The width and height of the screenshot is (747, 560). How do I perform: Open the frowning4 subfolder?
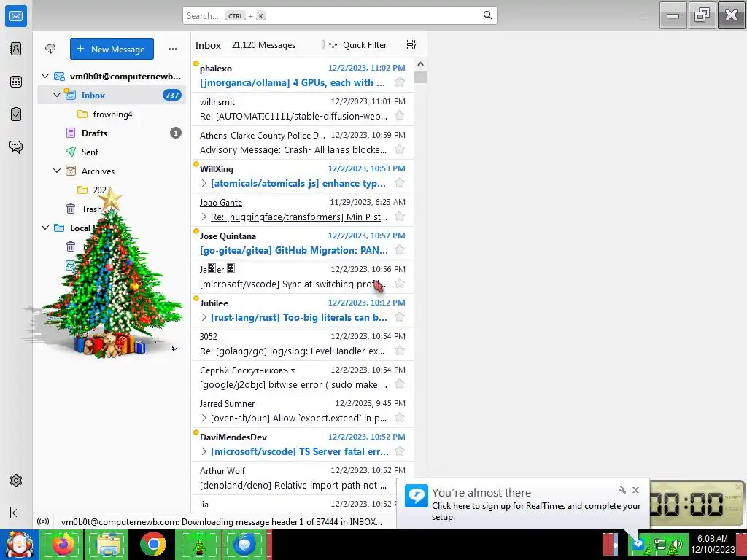coord(112,114)
